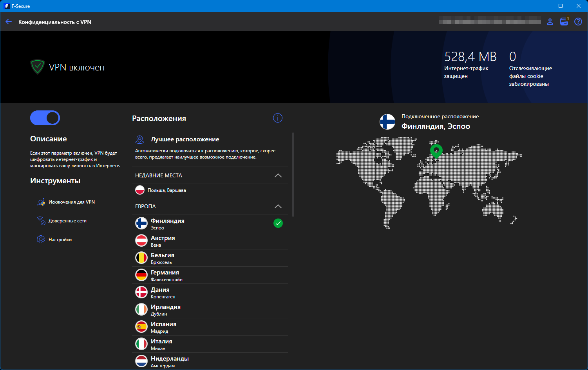588x370 pixels.
Task: Click the green map location pin
Action: 436,151
